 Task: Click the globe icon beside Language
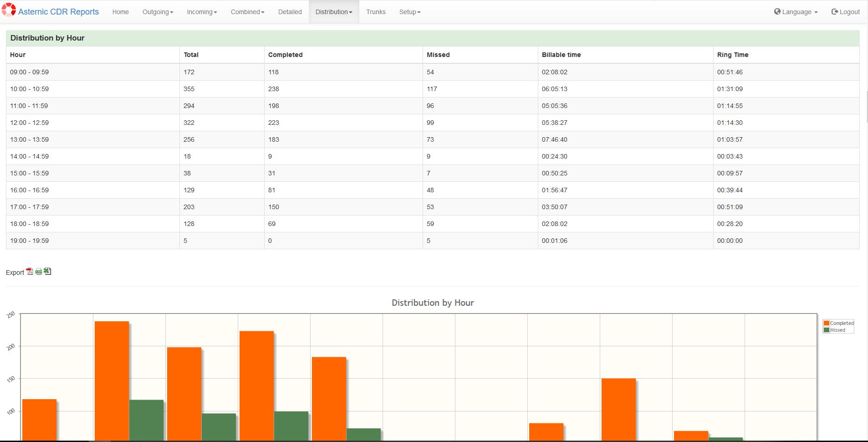coord(777,11)
